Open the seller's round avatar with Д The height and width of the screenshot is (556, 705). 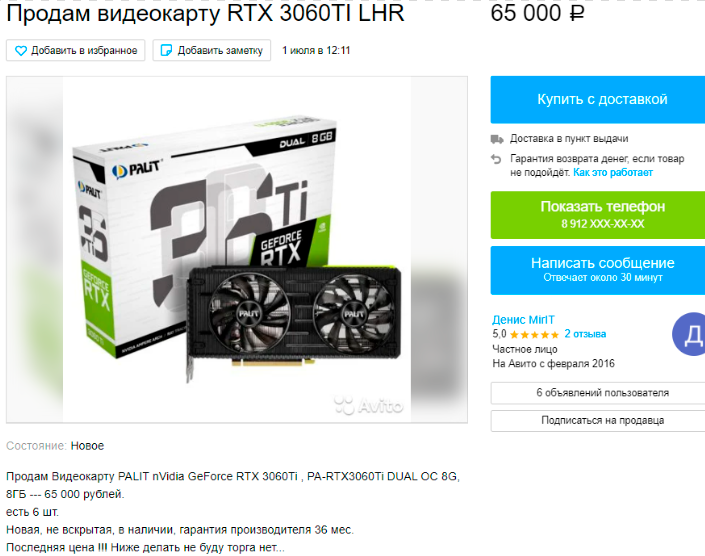tap(690, 334)
